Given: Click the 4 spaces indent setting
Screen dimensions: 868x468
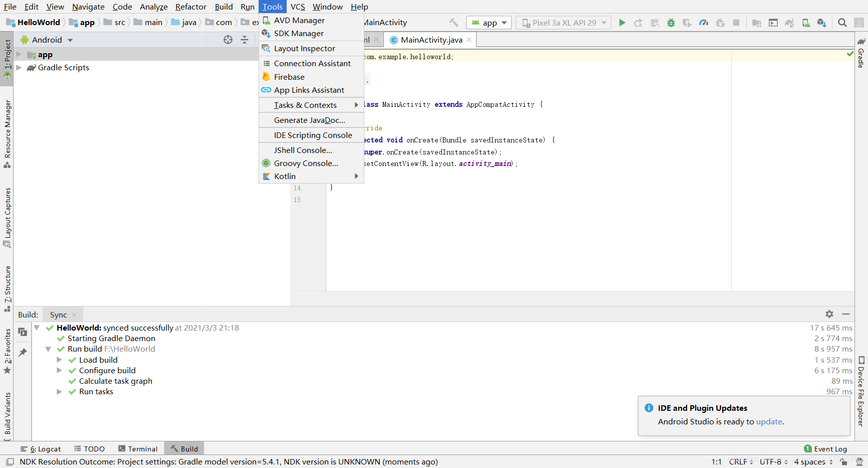Looking at the screenshot, I should tap(813, 462).
